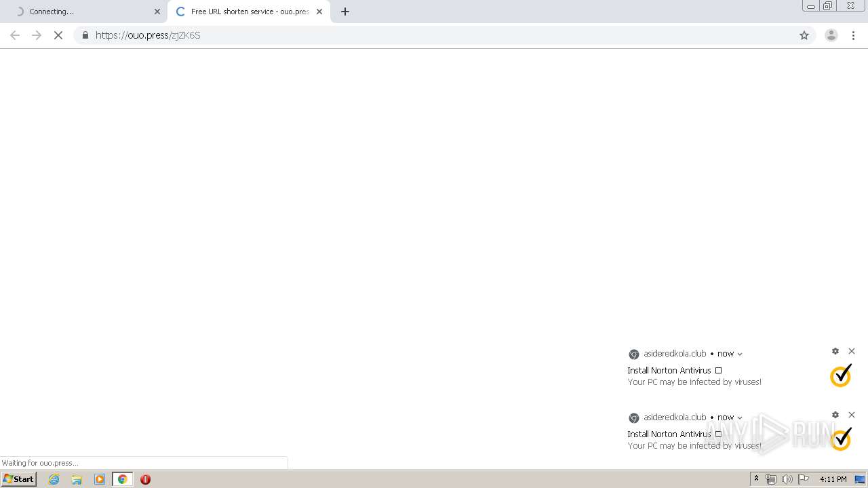Click the 4:11 PM taskbar clock
Viewport: 868px width, 488px height.
tap(833, 479)
